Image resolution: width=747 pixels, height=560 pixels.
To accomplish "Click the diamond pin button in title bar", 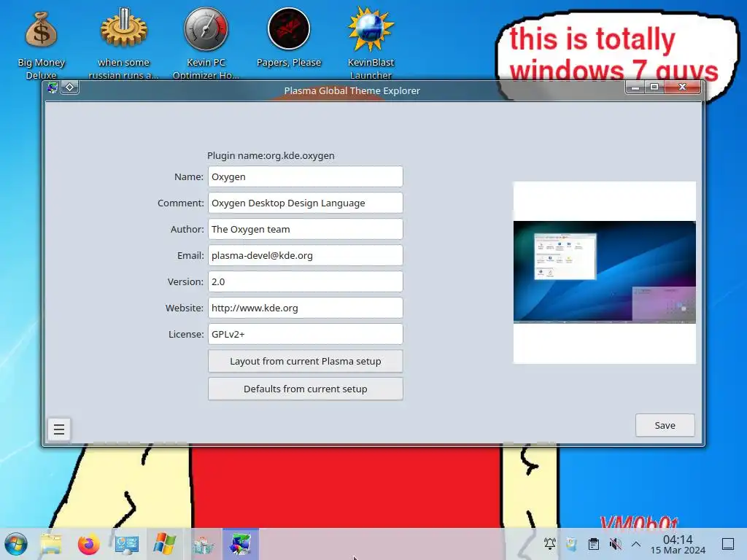I will click(x=69, y=87).
